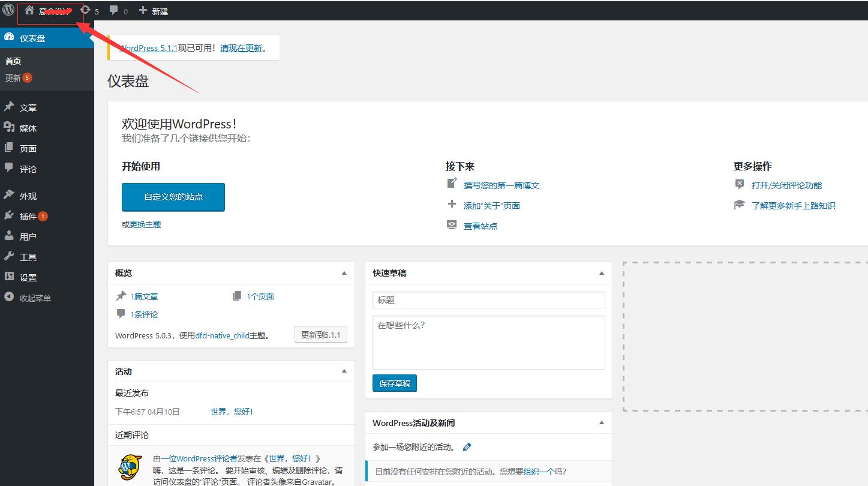Open the WordPress 5.1.1 link in notice
Viewport: 868px width, 486px height.
click(x=148, y=48)
